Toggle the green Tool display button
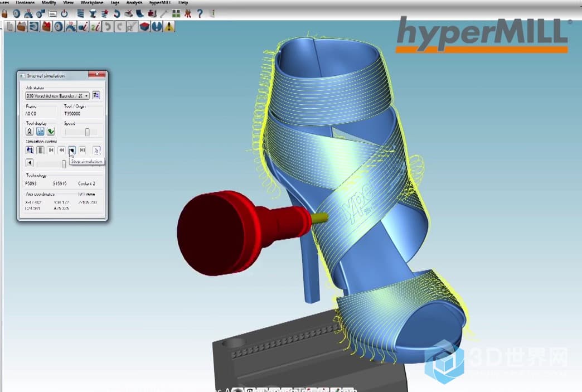The image size is (582, 392). 51,132
